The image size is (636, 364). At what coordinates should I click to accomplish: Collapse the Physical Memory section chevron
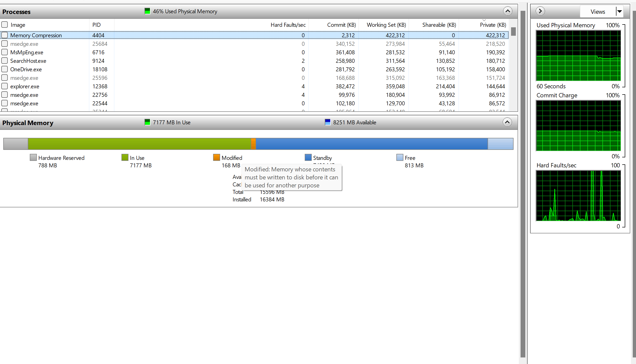[507, 122]
